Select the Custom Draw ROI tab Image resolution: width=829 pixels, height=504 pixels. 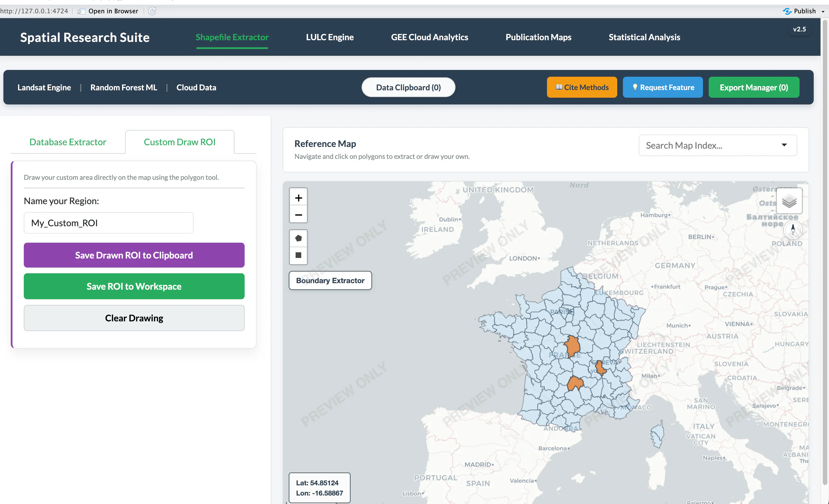pos(180,142)
